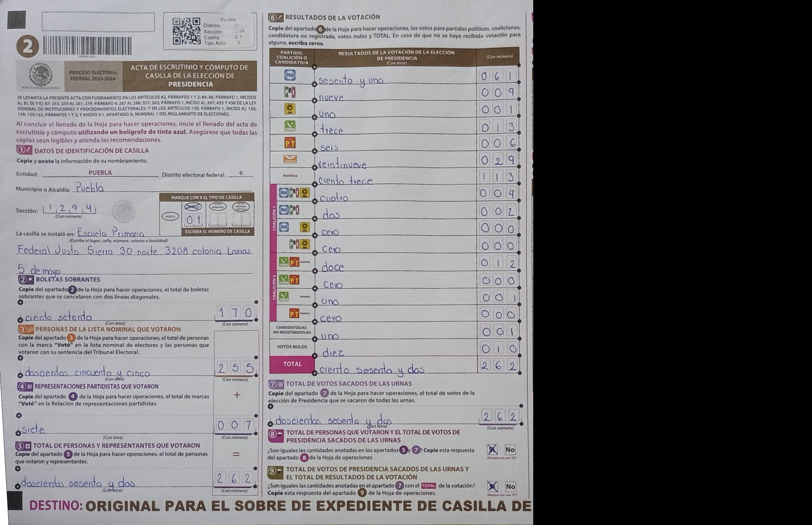Image resolution: width=812 pixels, height=525 pixels.
Task: Click the barcode beside the brown number 2
Action: (87, 46)
